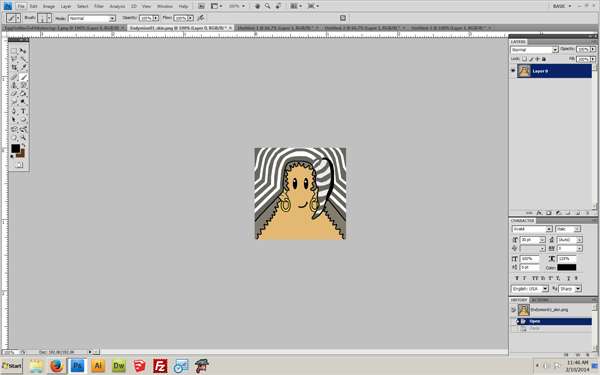Select the Pen tool

click(14, 111)
